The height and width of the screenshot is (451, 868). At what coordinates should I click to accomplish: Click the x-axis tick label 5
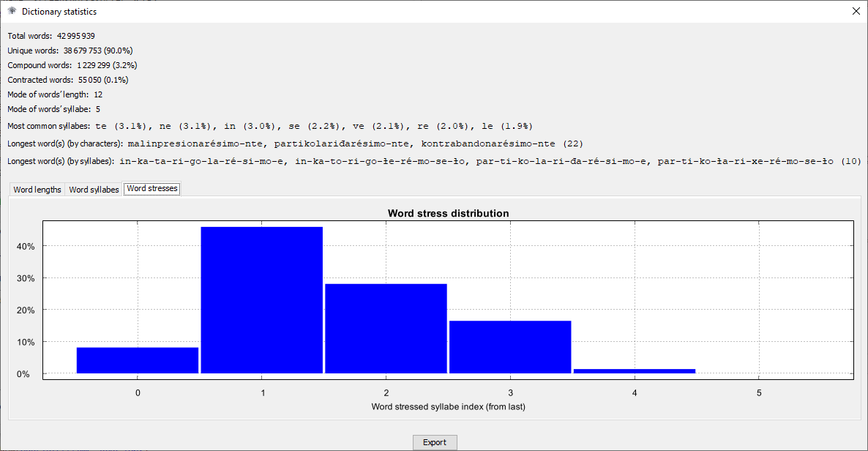pos(759,393)
